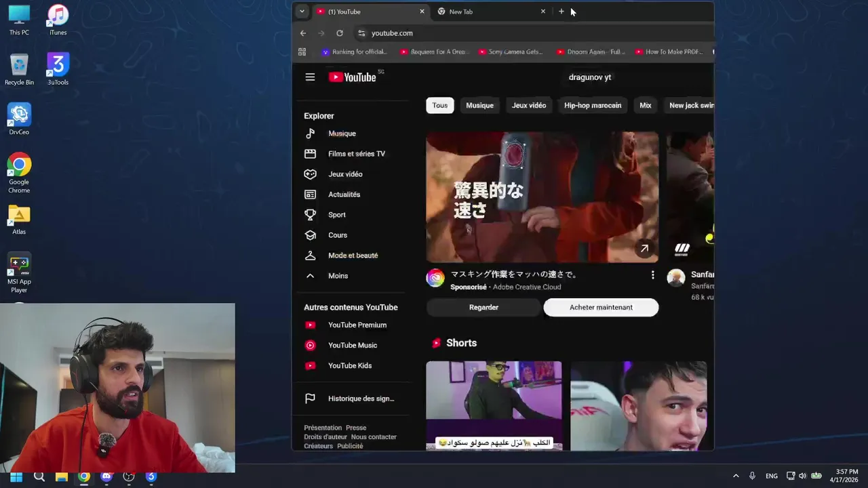Open the first Shorts video thumbnail
The height and width of the screenshot is (488, 868).
pyautogui.click(x=494, y=405)
